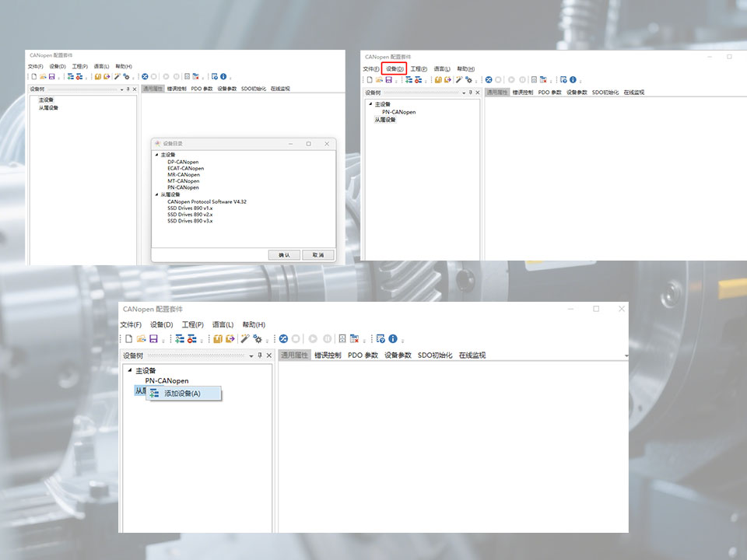The image size is (747, 560).
Task: Select CANopen Protocol Software V4.32 entry
Action: pyautogui.click(x=207, y=201)
